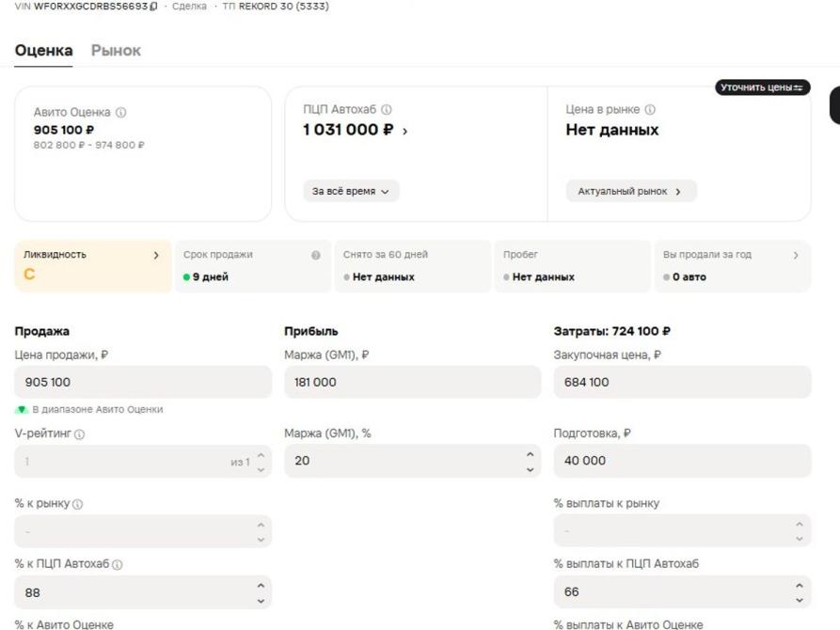840x630 pixels.
Task: Switch to the Рынок tab
Action: (116, 51)
